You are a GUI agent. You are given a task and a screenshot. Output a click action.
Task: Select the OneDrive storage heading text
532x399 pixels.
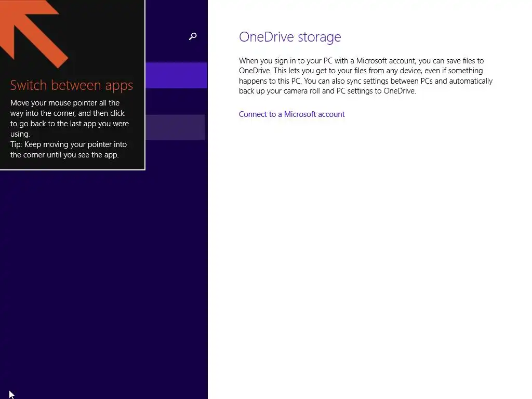(290, 37)
